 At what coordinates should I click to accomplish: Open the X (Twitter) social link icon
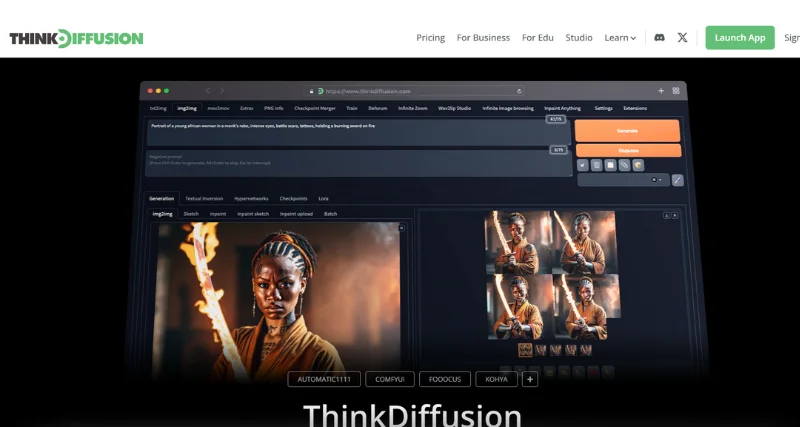click(682, 38)
